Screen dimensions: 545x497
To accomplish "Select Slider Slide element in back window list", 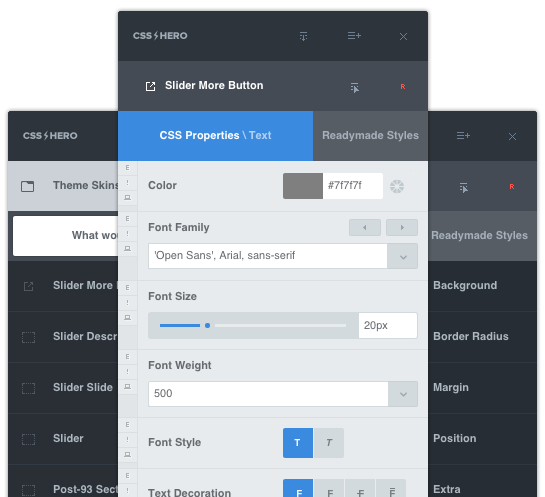I will coord(63,388).
